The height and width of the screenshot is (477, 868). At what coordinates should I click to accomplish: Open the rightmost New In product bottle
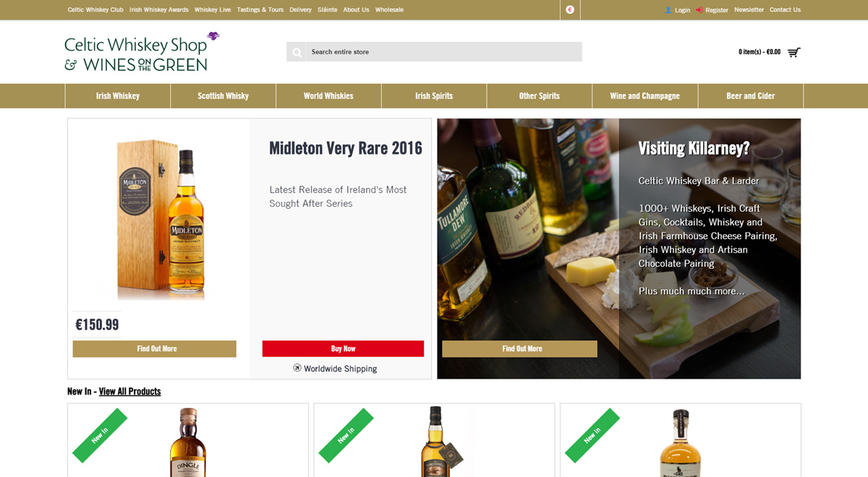[680, 442]
